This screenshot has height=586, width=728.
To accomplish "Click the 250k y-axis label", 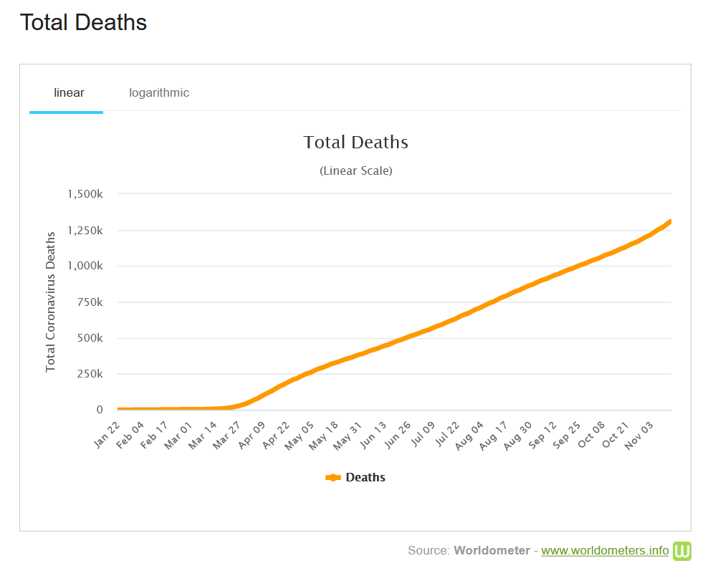I will point(90,374).
